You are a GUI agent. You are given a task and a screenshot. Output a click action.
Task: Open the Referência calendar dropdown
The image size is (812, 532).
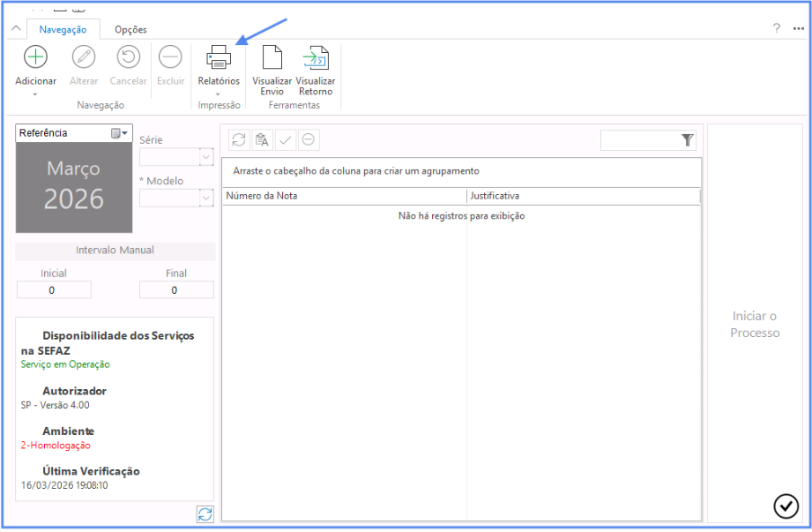pos(120,133)
